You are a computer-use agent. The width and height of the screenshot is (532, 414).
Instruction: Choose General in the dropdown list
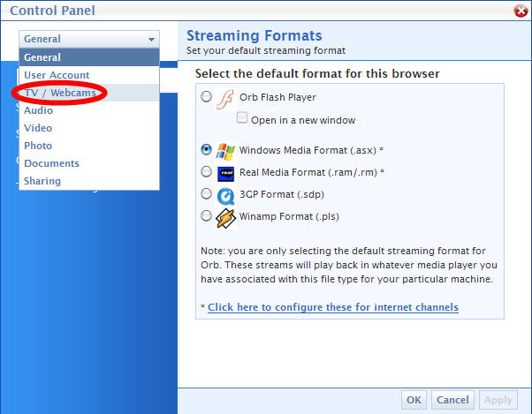pyautogui.click(x=89, y=57)
